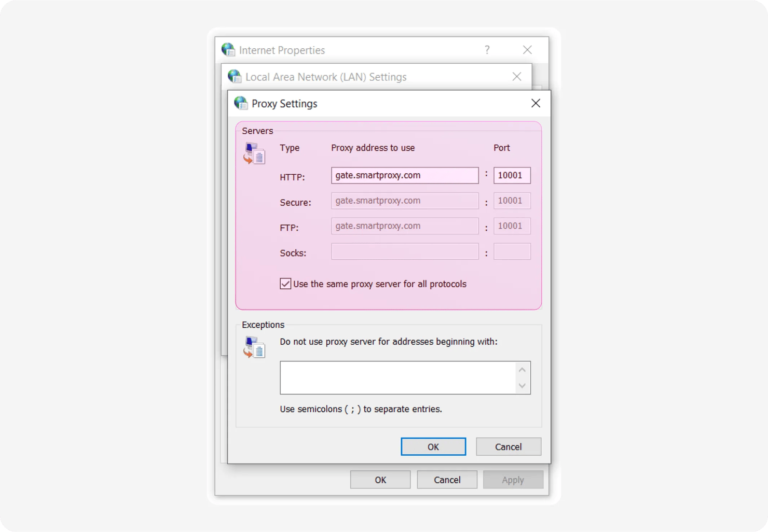The width and height of the screenshot is (768, 532).
Task: Click the Socks port field
Action: (x=512, y=251)
